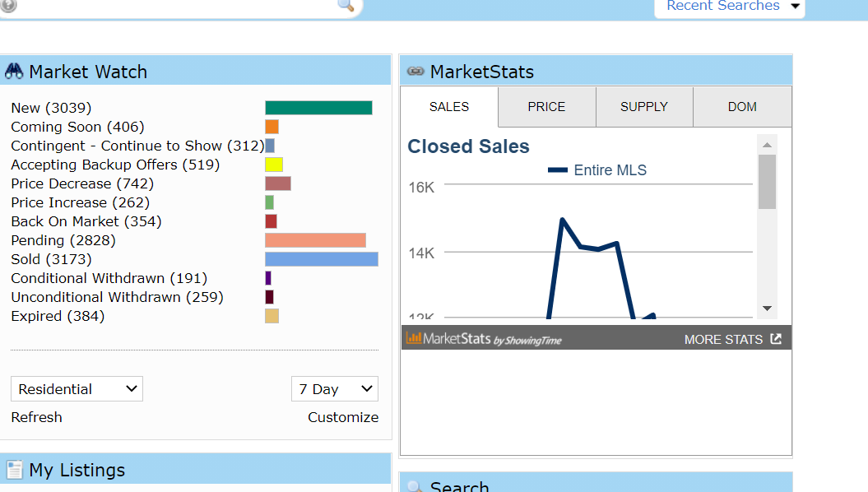Open the Residential property type dropdown
868x492 pixels.
coord(77,388)
